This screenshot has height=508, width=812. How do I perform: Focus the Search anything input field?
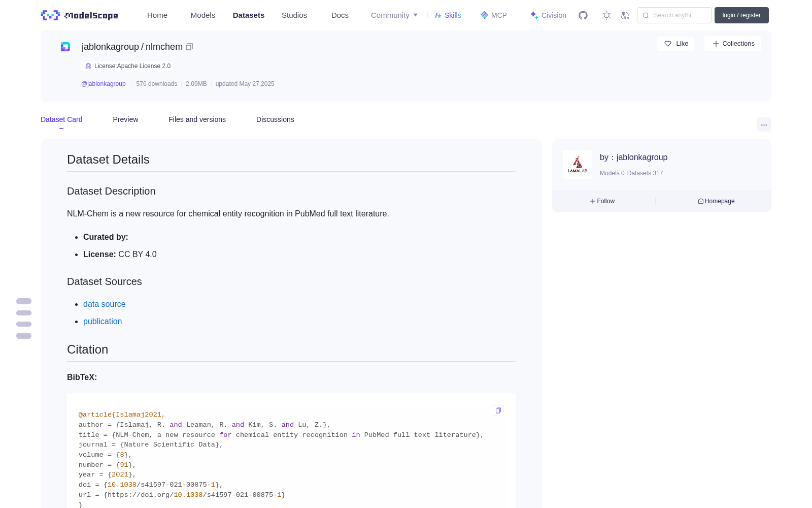(x=674, y=15)
